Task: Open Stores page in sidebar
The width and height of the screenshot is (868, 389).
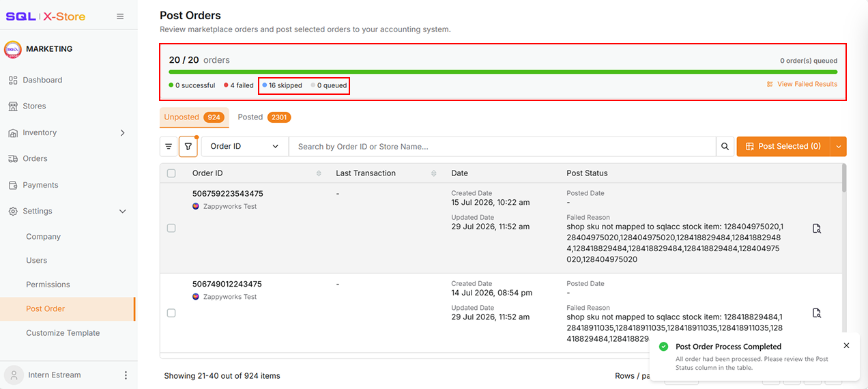Action: click(34, 106)
